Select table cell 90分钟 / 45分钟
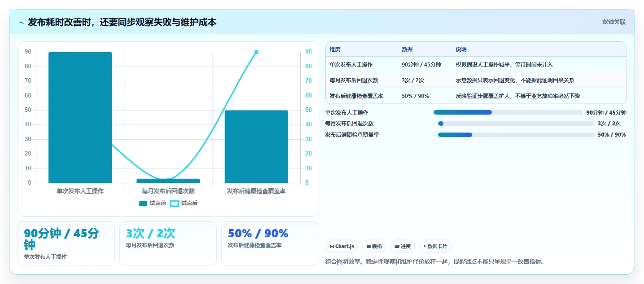This screenshot has height=284, width=644. pos(421,65)
